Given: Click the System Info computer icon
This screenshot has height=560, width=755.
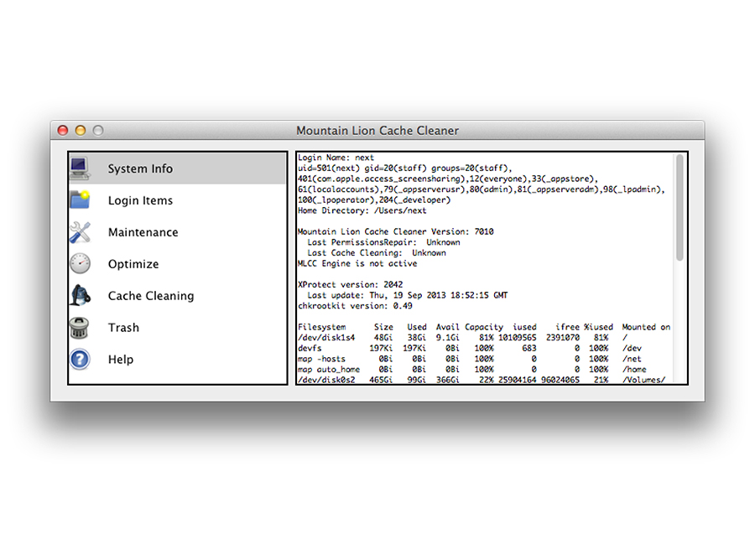Looking at the screenshot, I should (x=80, y=169).
